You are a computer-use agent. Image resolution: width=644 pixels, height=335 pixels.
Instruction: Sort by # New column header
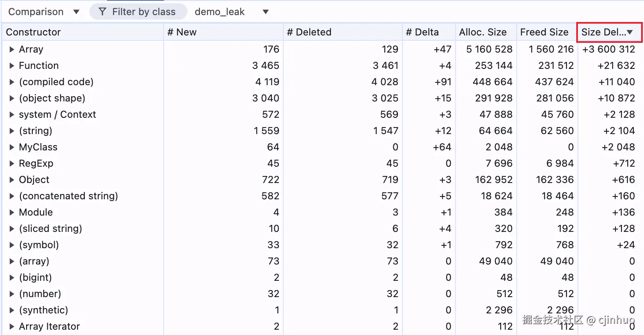[223, 32]
